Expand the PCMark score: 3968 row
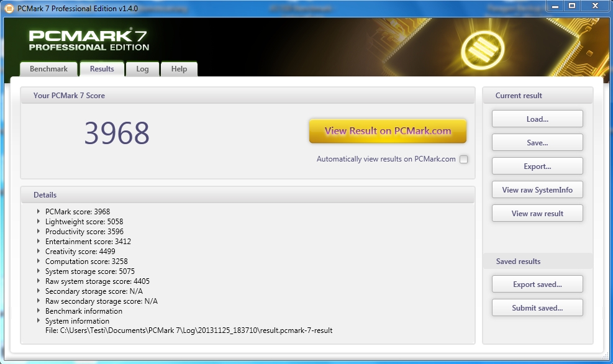Viewport: 613px width, 364px height. (x=39, y=211)
